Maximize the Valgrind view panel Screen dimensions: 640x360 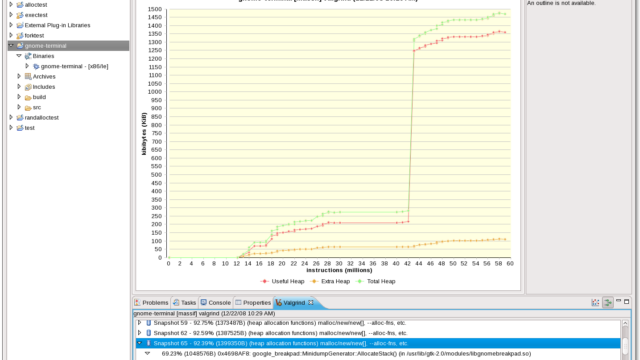coord(627,302)
